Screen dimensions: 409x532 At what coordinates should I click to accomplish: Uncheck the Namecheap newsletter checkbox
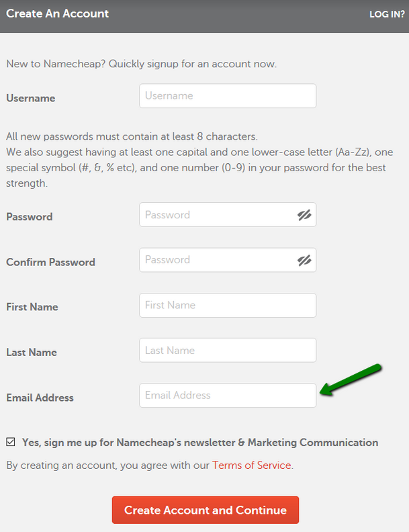coord(11,442)
